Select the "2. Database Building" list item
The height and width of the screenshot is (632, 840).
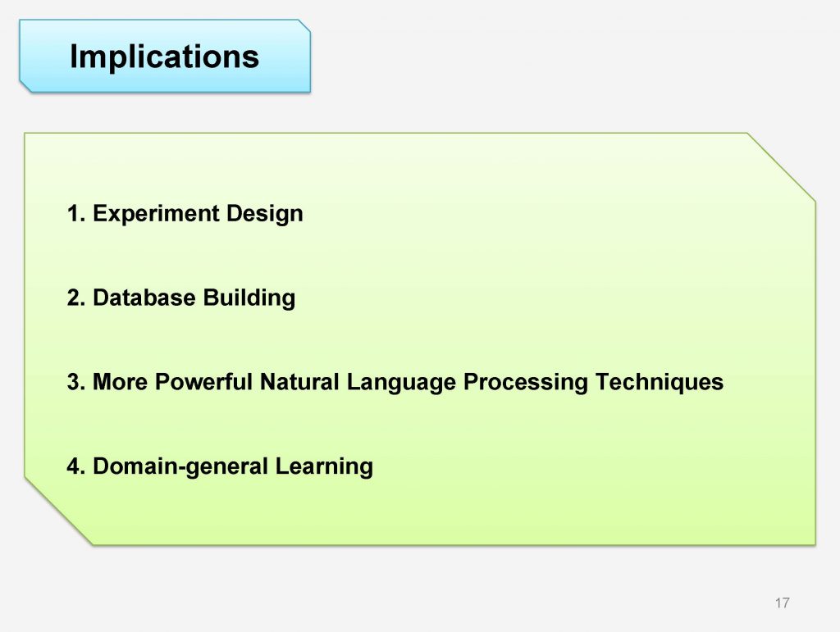coord(180,298)
